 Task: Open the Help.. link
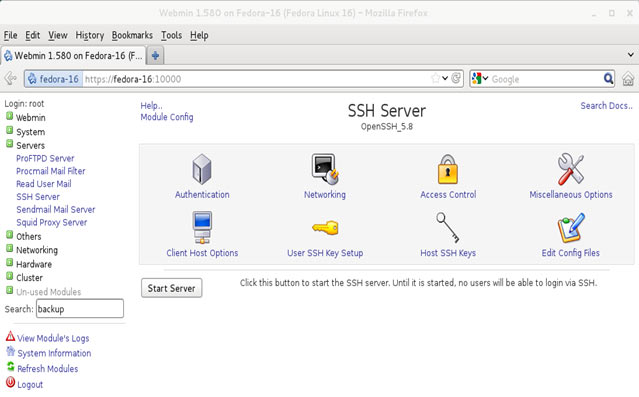(x=152, y=106)
